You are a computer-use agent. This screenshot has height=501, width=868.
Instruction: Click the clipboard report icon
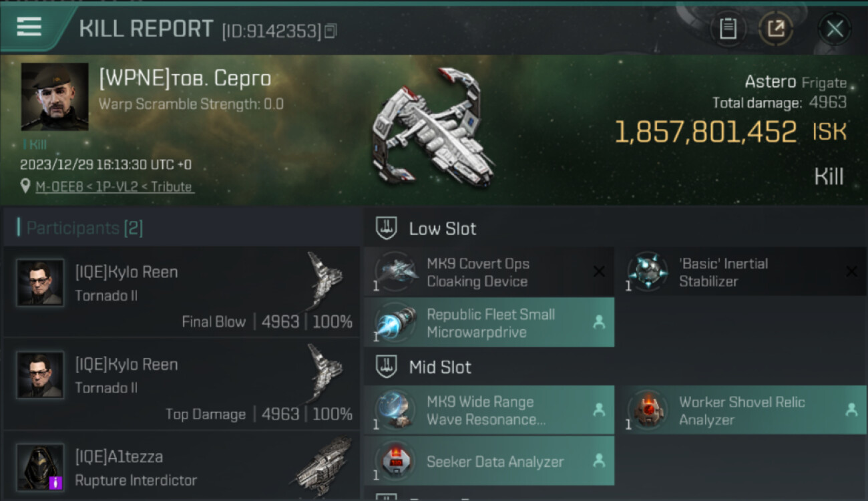pos(728,29)
